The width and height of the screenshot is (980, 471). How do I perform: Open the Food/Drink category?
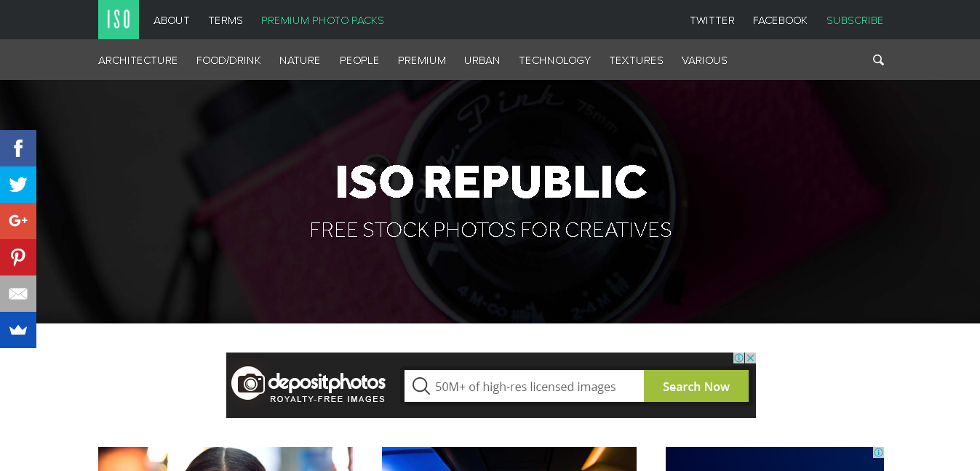(x=228, y=60)
